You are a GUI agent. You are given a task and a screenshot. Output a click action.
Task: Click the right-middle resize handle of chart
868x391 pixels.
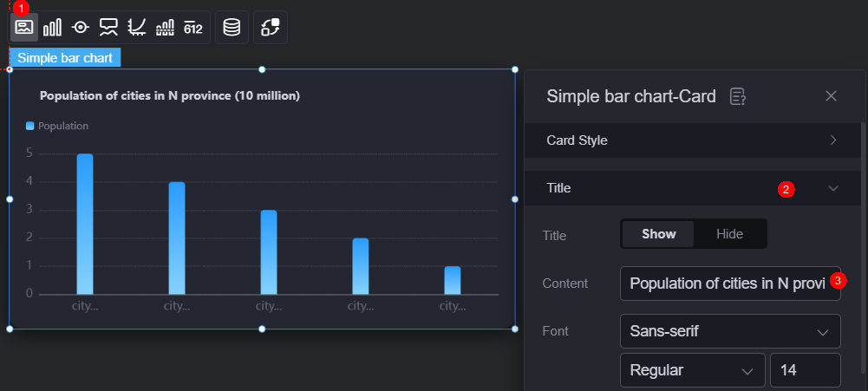click(x=515, y=199)
